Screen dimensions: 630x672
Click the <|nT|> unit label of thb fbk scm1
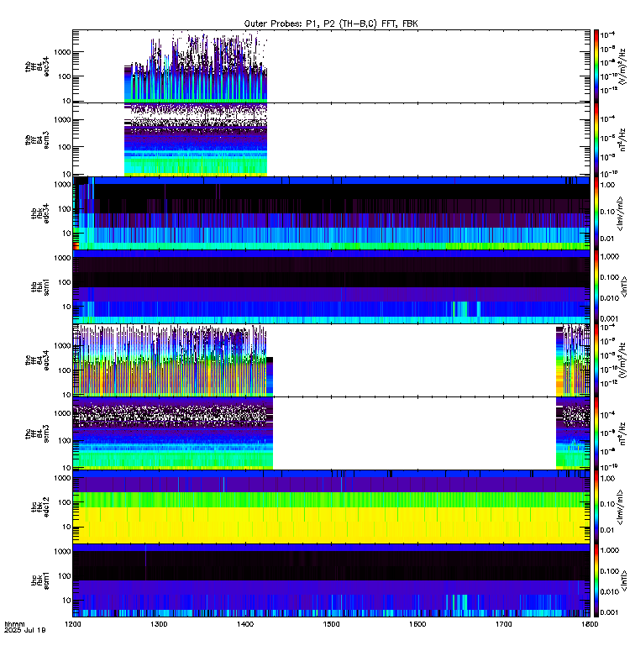point(624,286)
